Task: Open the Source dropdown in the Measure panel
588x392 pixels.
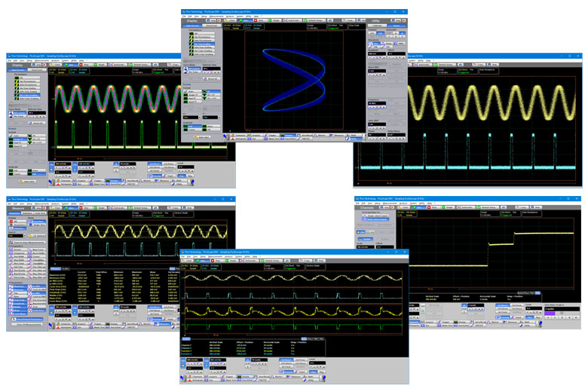Action: pyautogui.click(x=23, y=236)
